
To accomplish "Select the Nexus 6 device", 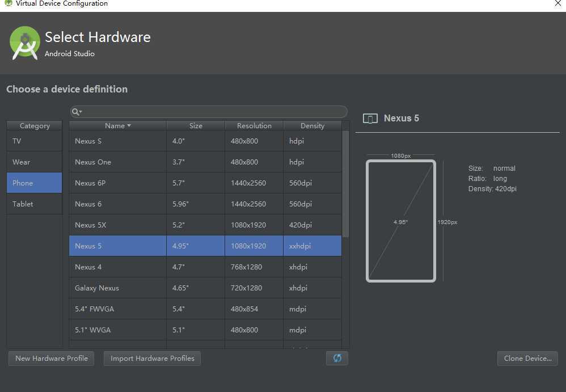I will click(205, 204).
